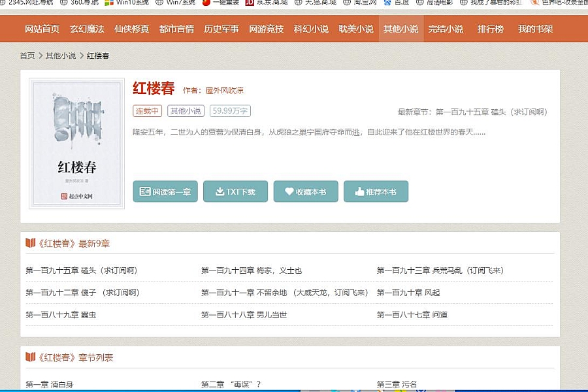Click the 红楼春 red book title
This screenshot has width=588, height=392.
coord(154,89)
